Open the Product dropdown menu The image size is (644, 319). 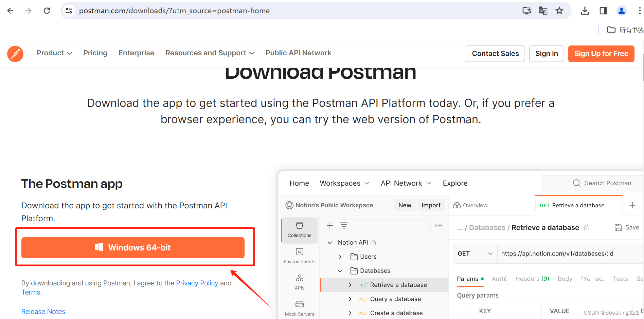54,53
